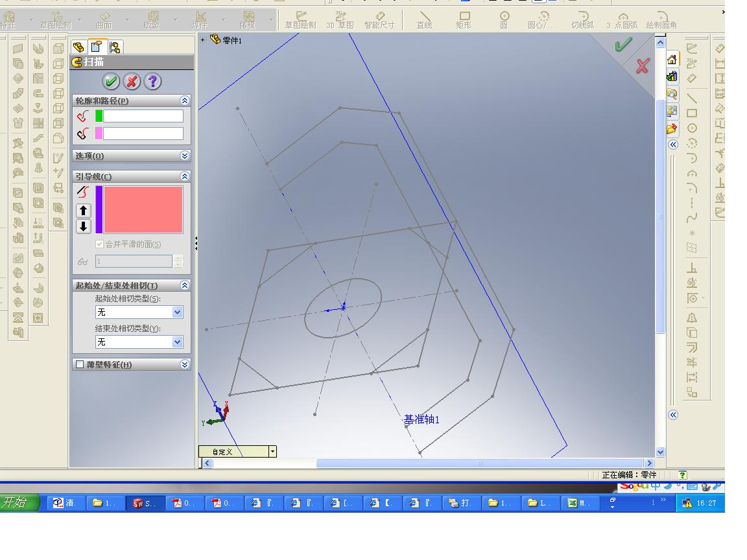Open the Windows 开始 start menu
Viewport: 747px width, 560px height.
tap(19, 502)
